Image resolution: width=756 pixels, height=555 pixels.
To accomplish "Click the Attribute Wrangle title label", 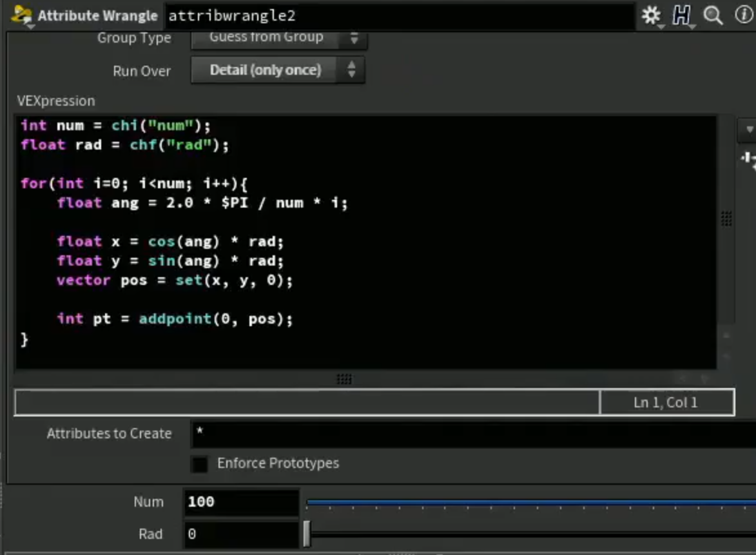I will click(97, 16).
